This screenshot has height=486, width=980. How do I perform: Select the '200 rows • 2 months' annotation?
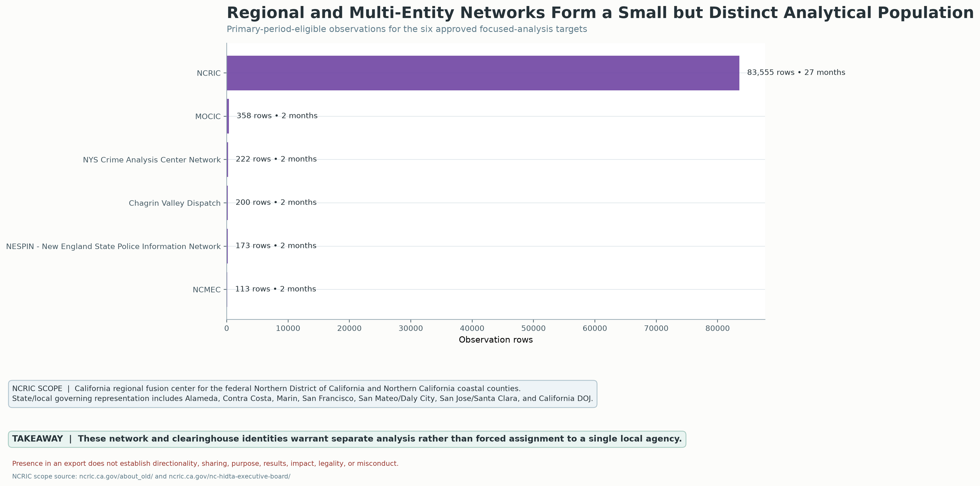[x=276, y=203]
